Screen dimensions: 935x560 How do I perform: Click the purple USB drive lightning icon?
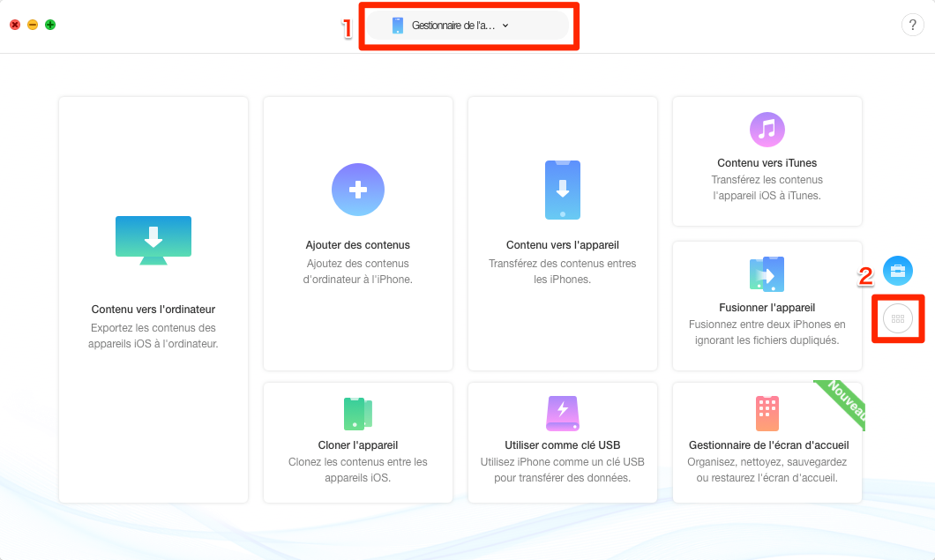click(x=562, y=414)
